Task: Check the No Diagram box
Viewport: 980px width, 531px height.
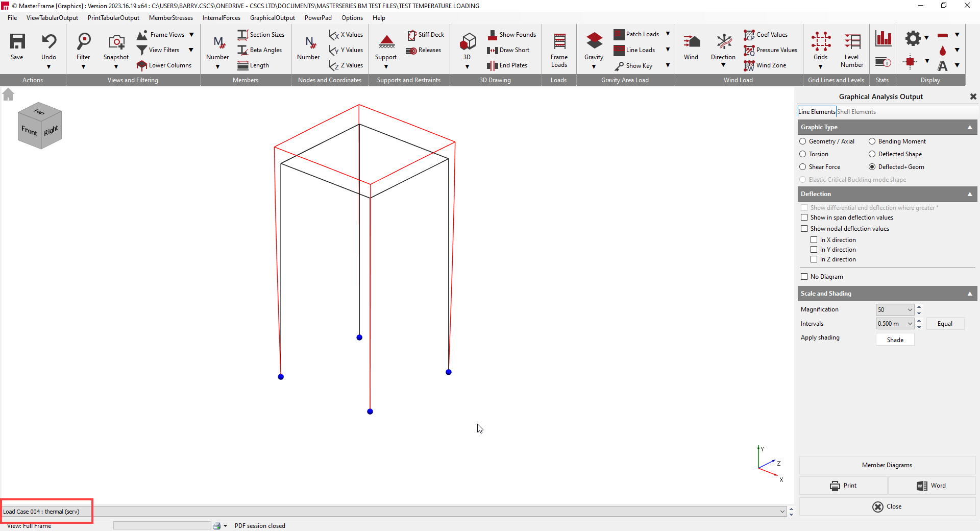Action: pyautogui.click(x=804, y=277)
